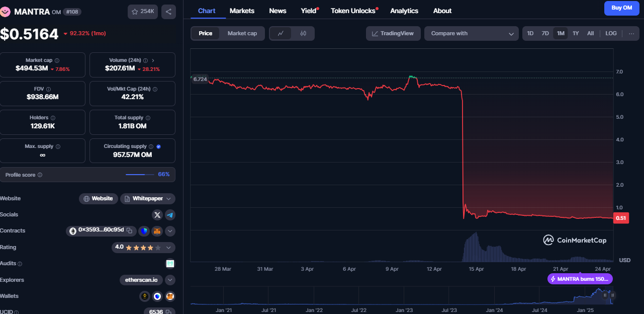Open the TradingView chart button
The height and width of the screenshot is (314, 644).
coord(393,33)
